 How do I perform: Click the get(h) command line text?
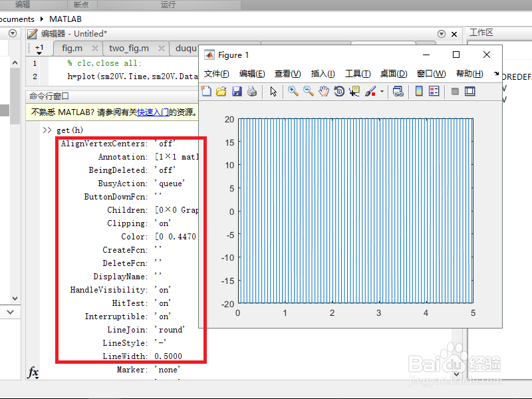coord(70,130)
